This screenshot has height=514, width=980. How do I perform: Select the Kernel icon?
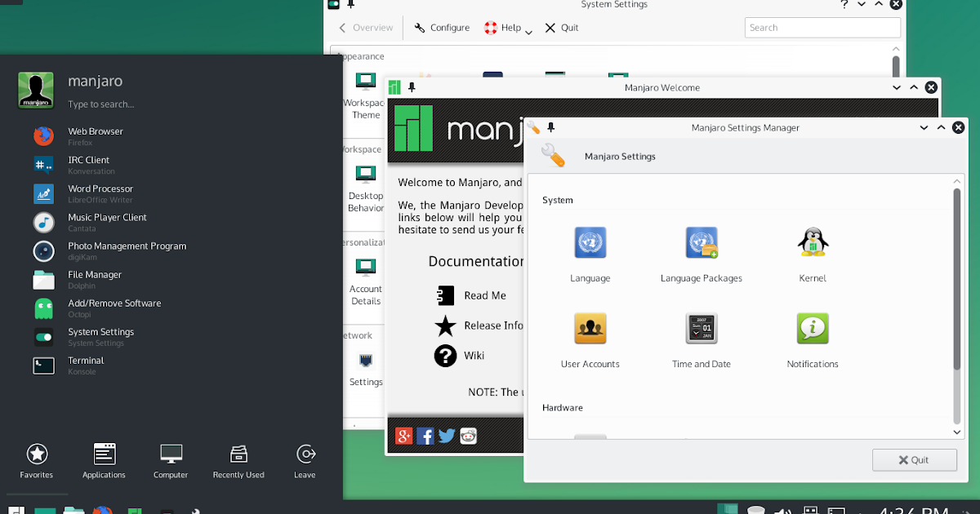[812, 242]
